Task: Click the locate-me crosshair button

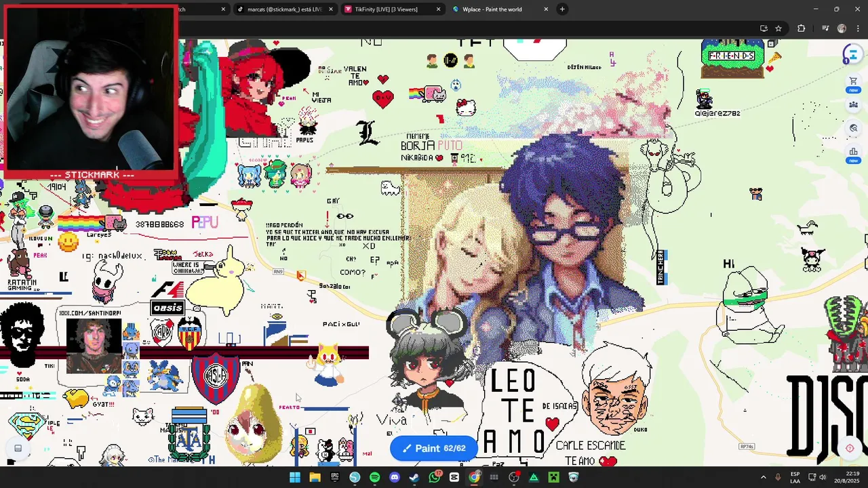Action: point(850,448)
